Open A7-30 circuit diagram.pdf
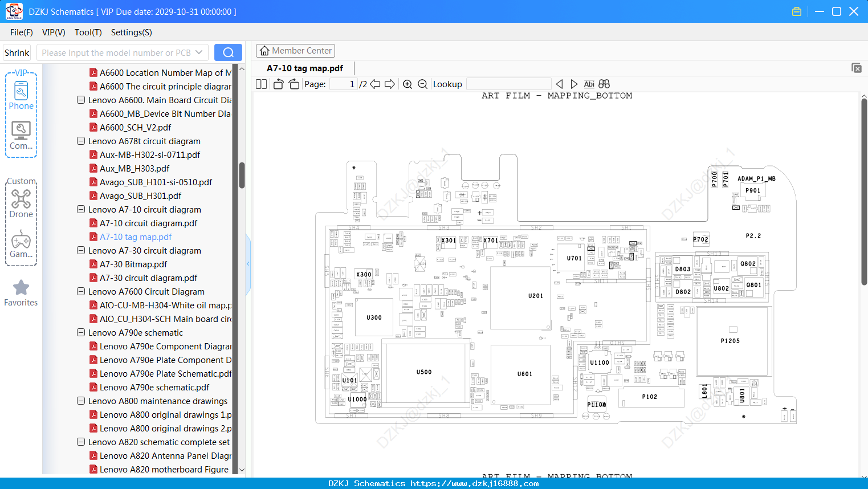The image size is (868, 489). tap(148, 278)
